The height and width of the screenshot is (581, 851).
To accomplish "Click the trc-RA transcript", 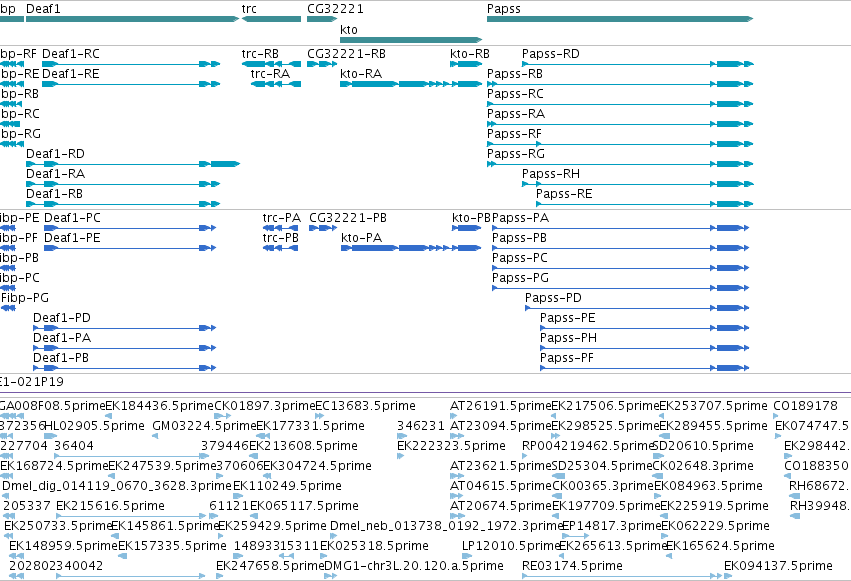I will pos(276,84).
